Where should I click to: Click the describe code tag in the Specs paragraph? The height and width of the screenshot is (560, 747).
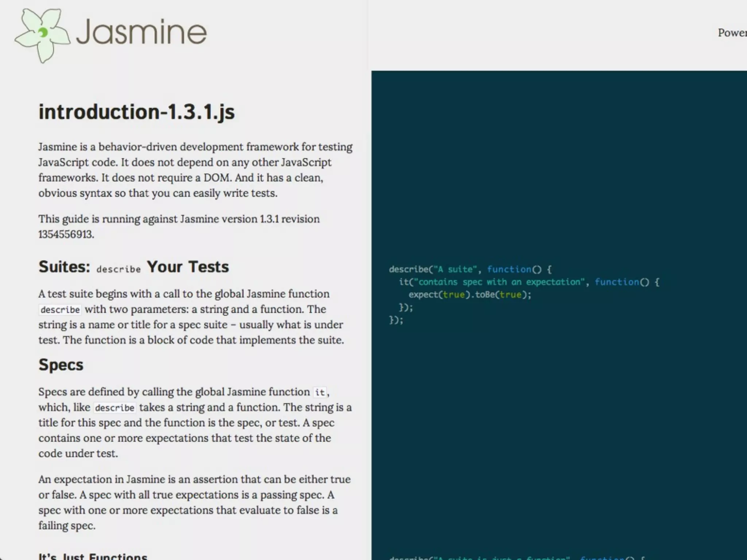(x=115, y=408)
